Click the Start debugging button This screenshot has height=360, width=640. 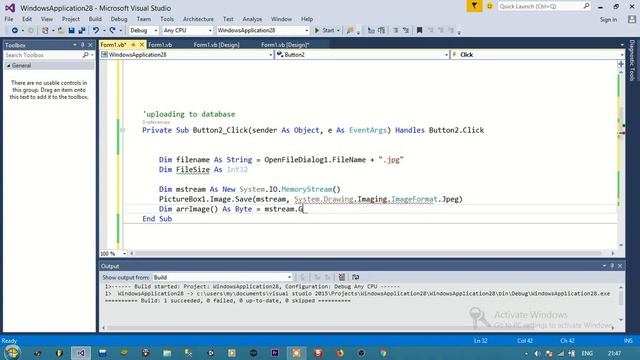click(324, 30)
